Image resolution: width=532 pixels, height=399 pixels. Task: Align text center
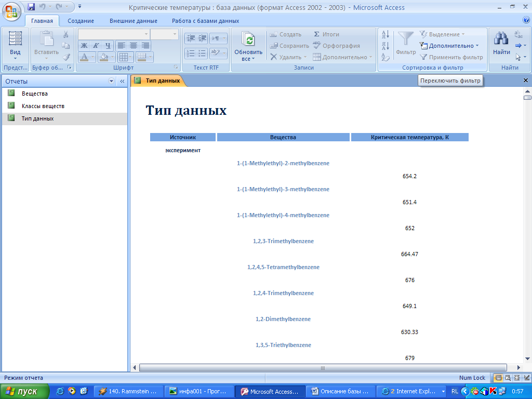click(x=134, y=46)
